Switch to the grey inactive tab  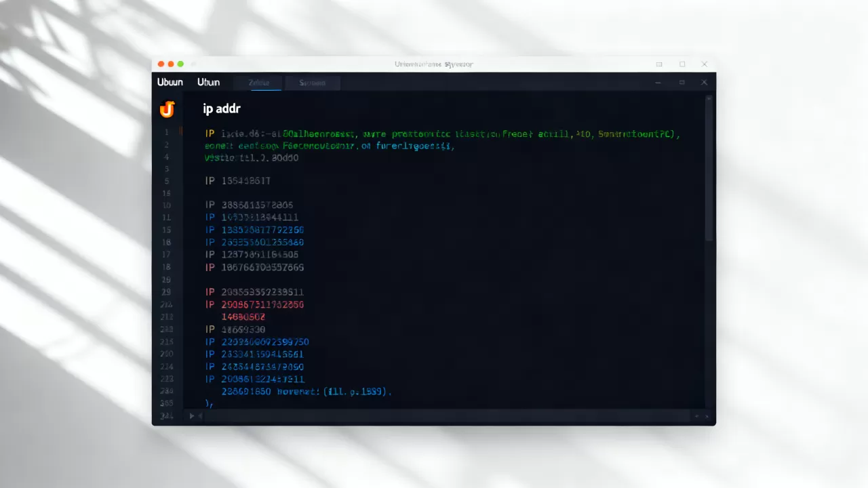[312, 83]
